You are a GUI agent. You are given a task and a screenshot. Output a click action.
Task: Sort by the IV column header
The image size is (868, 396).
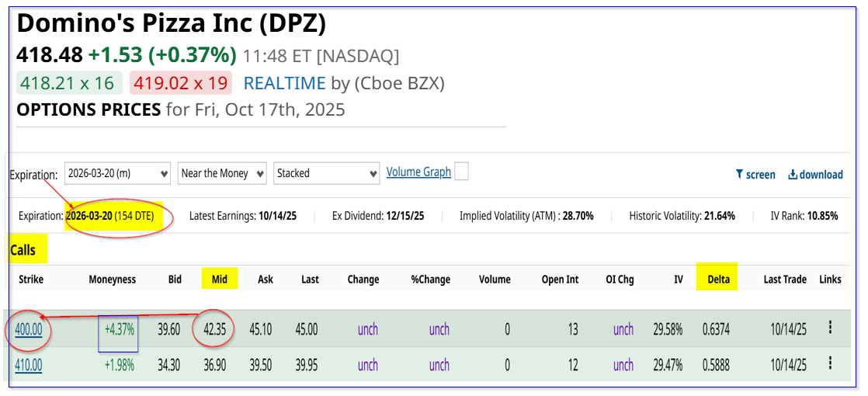click(x=678, y=280)
